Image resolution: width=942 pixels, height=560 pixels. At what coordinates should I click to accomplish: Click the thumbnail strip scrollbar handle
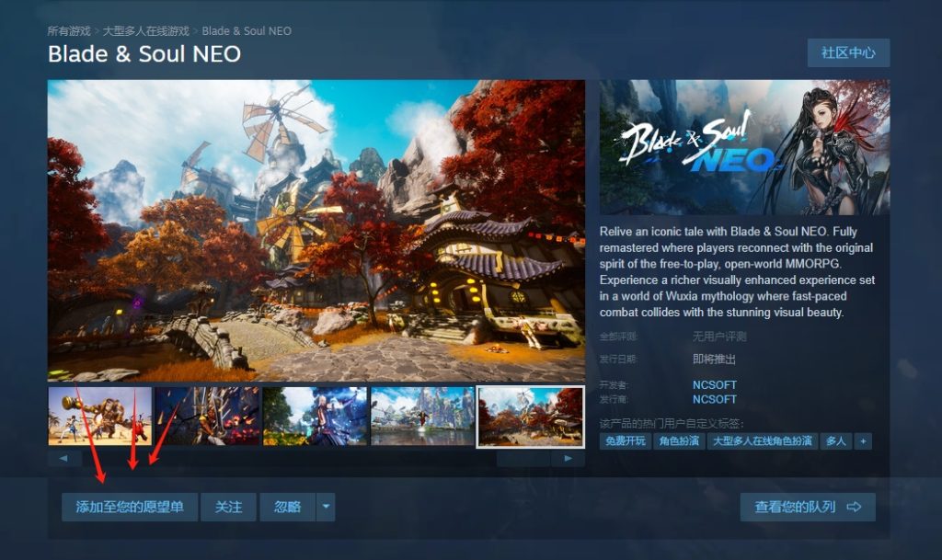[523, 459]
